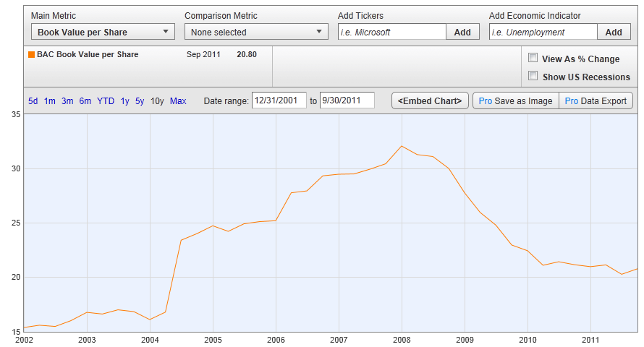Select the Max time range
Image resolution: width=644 pixels, height=347 pixels.
click(178, 101)
